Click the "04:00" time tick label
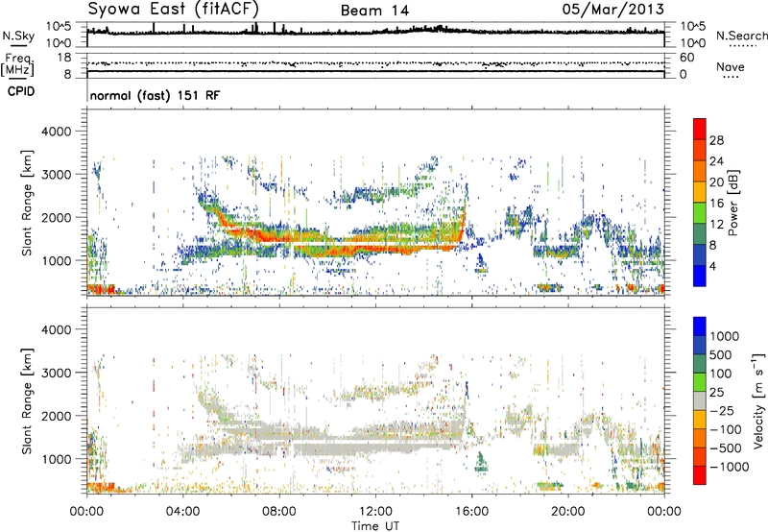768x532 pixels. click(183, 512)
